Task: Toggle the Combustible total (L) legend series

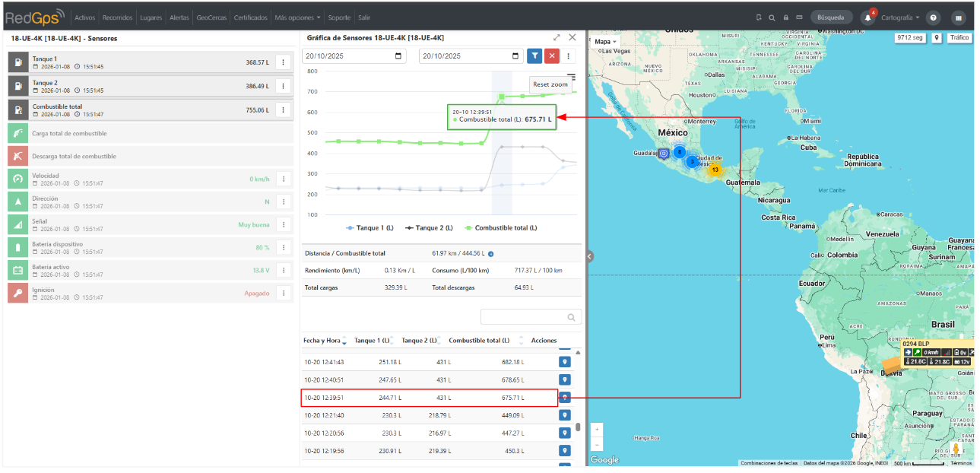Action: point(501,227)
